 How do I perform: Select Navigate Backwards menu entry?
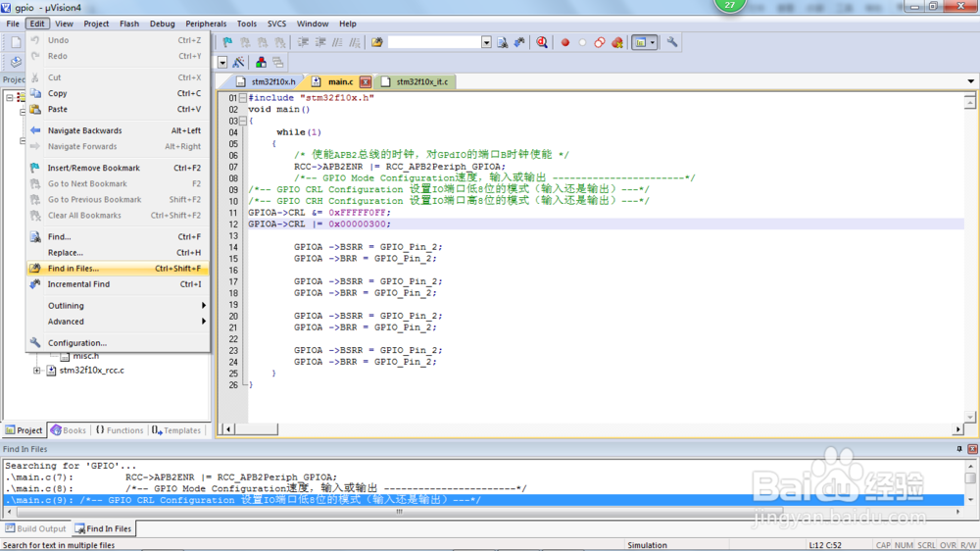click(119, 130)
